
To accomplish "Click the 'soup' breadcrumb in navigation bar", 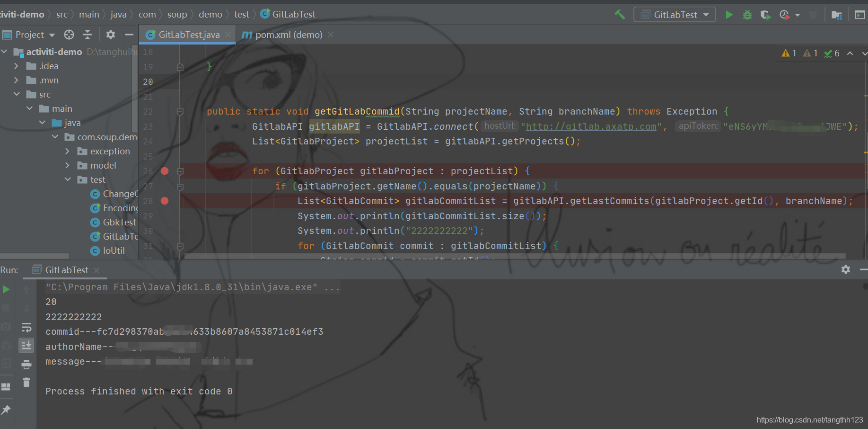I will (177, 14).
